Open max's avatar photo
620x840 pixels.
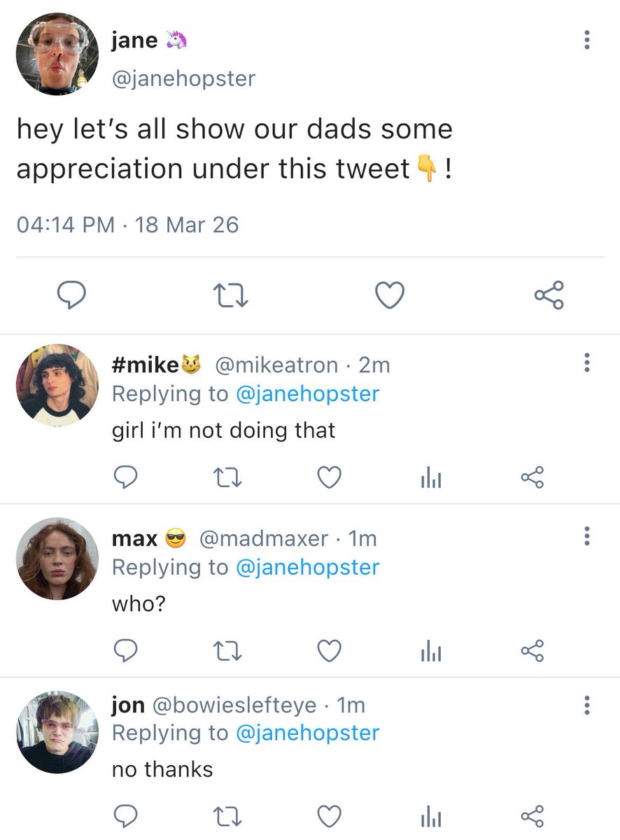(x=57, y=559)
